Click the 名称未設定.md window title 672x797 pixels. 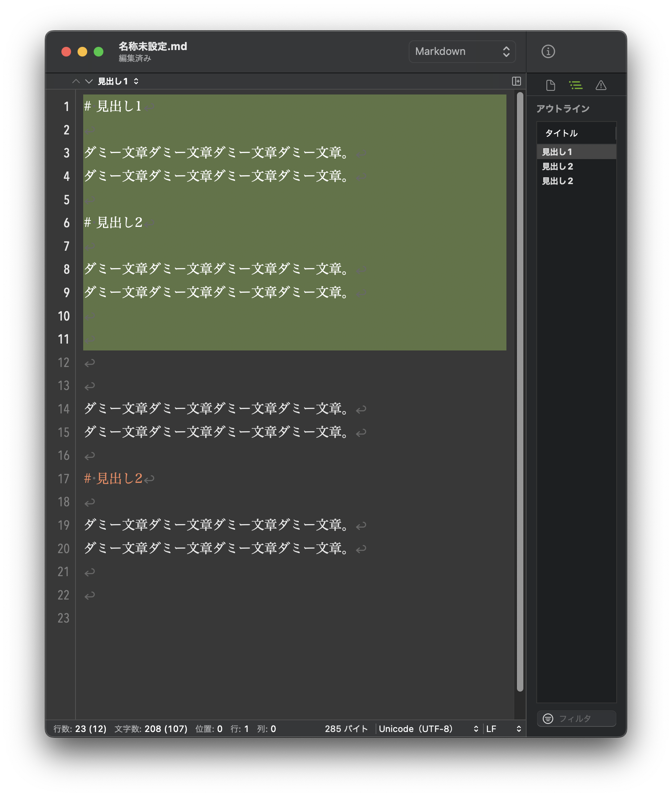pos(153,46)
